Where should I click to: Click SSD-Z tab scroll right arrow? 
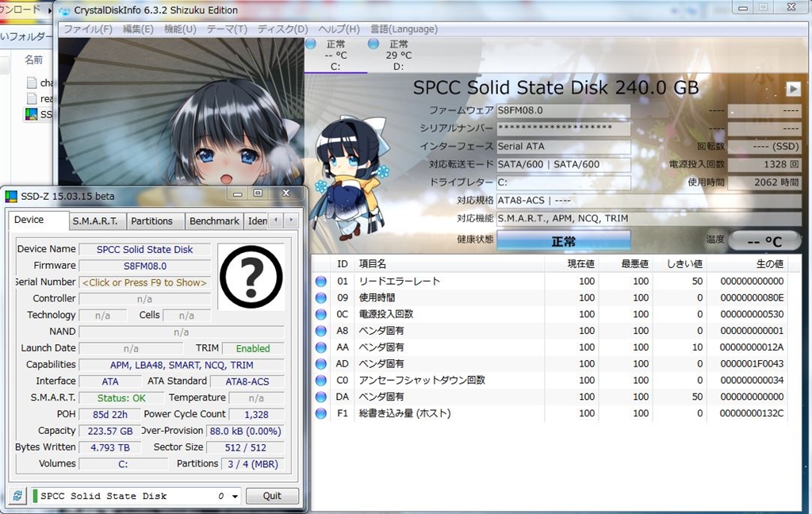click(x=291, y=221)
